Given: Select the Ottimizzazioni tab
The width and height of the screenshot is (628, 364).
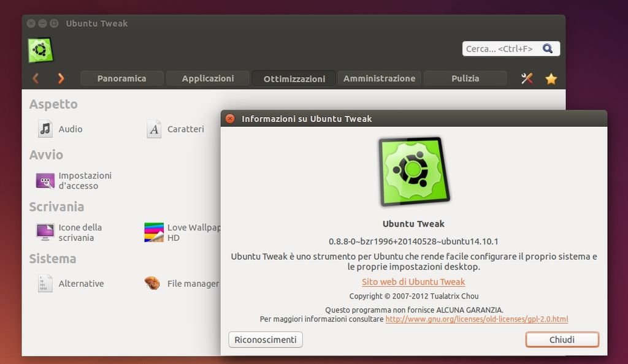Looking at the screenshot, I should [294, 79].
